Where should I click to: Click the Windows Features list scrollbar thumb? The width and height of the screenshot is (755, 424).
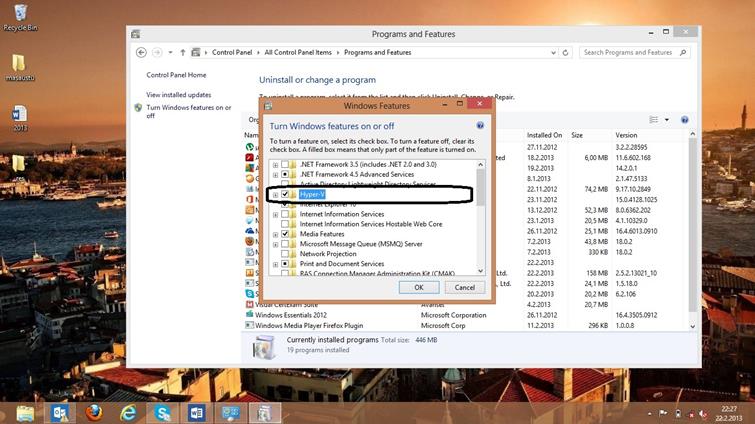(x=480, y=188)
